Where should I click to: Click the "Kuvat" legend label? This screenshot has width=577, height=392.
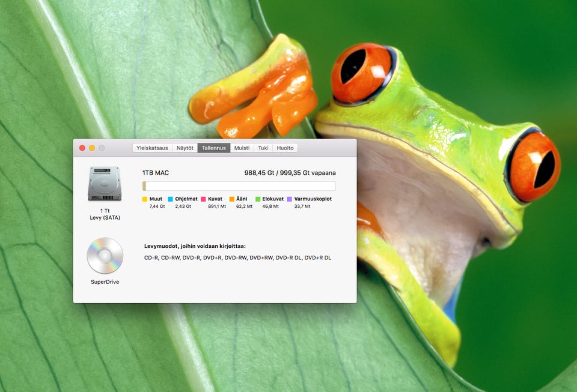(215, 199)
